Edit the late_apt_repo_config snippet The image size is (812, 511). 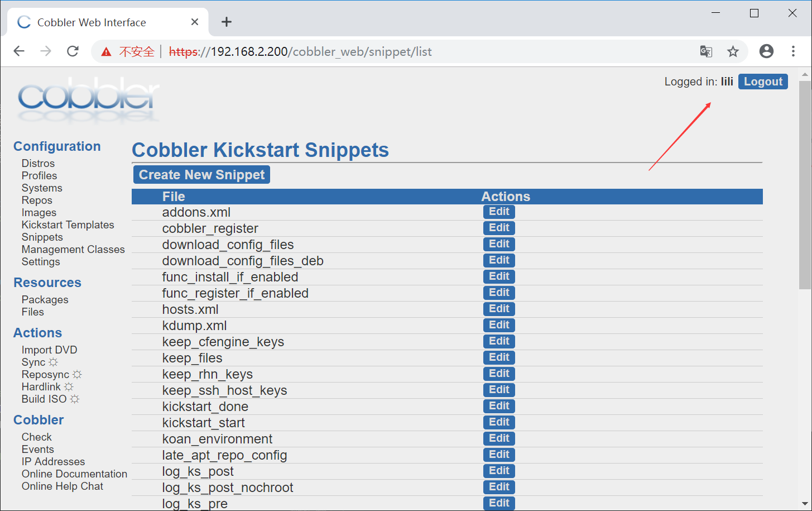pyautogui.click(x=499, y=455)
